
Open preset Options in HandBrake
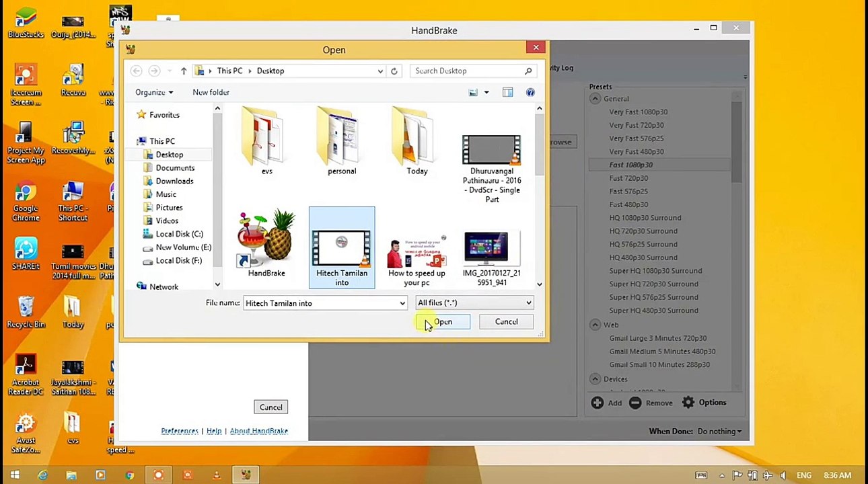(704, 403)
